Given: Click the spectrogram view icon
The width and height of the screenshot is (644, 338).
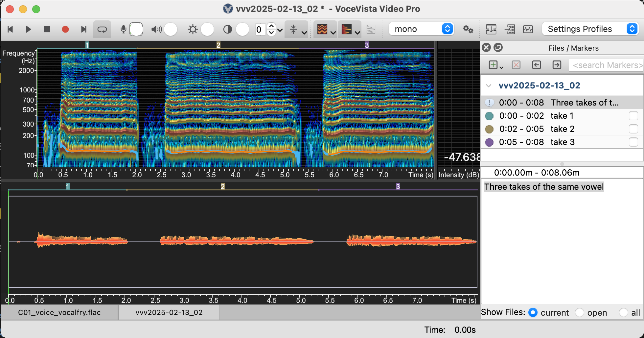Looking at the screenshot, I should point(322,29).
